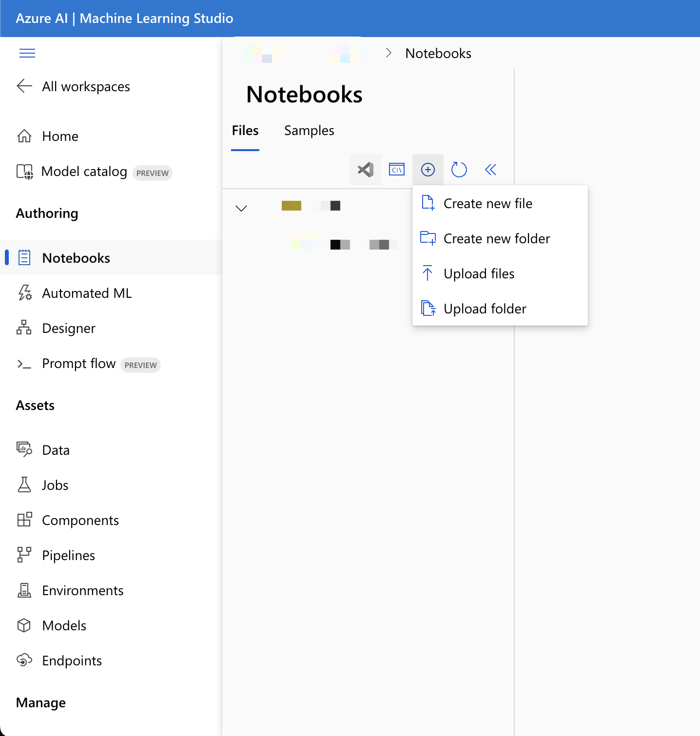Viewport: 700px width, 736px height.
Task: Refresh the notebooks file list
Action: (459, 170)
